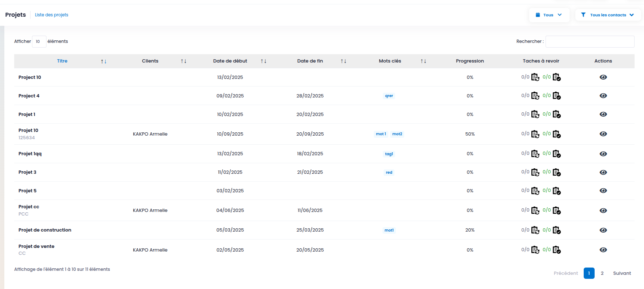Click completed tasks clipboard icon for Projet de construction
644x289 pixels.
click(557, 230)
